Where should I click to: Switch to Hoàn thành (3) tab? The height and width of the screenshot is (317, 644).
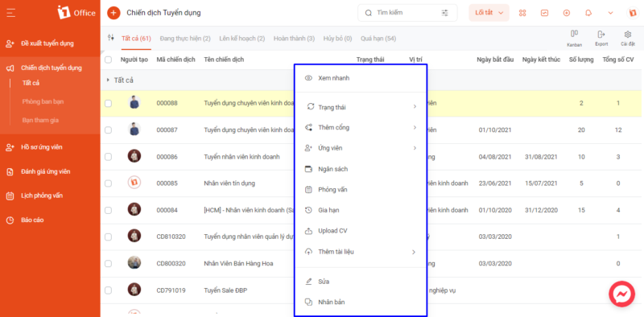pyautogui.click(x=294, y=39)
